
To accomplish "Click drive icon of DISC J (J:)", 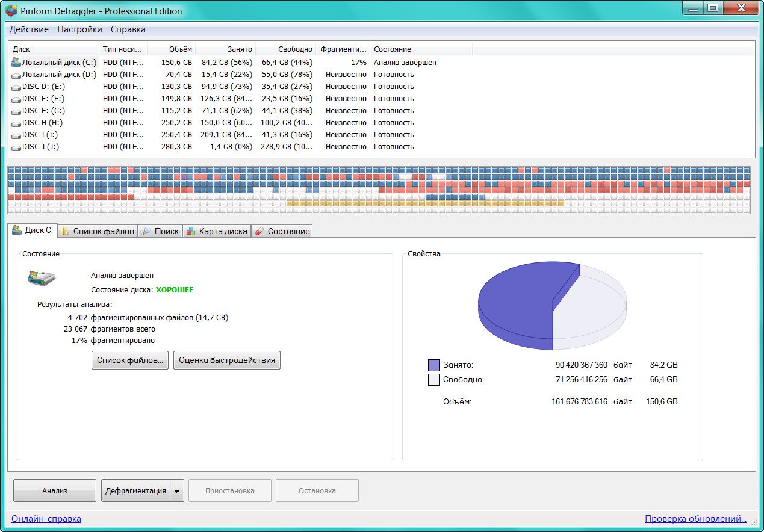I will (x=16, y=147).
